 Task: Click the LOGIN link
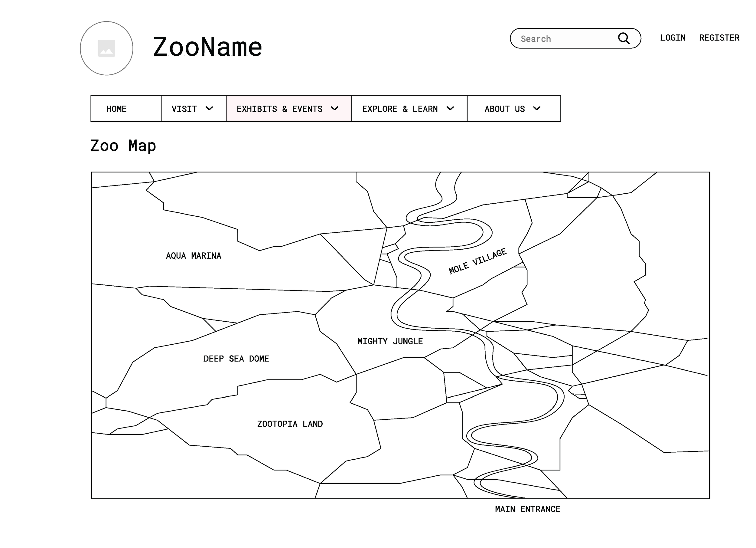pyautogui.click(x=673, y=38)
